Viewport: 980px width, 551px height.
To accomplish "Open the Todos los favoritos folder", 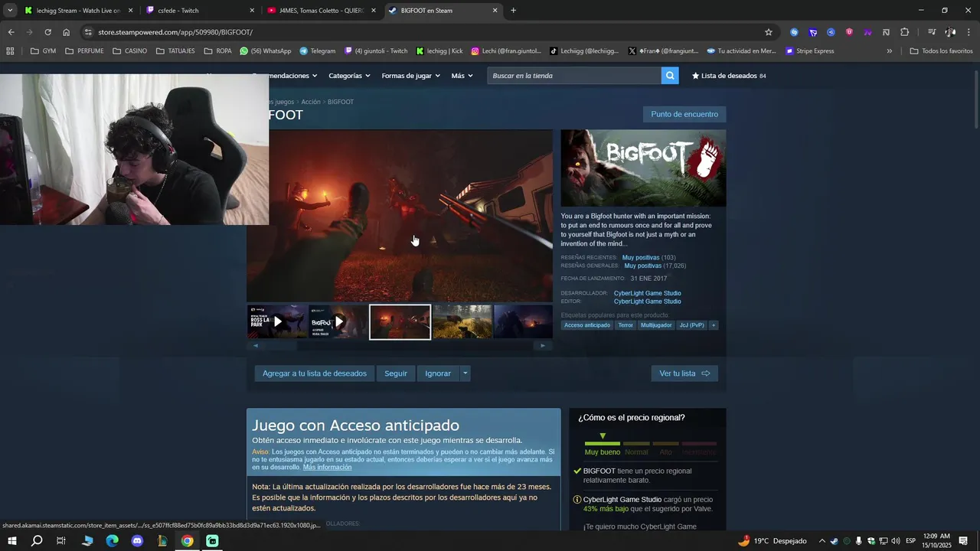I will [941, 51].
